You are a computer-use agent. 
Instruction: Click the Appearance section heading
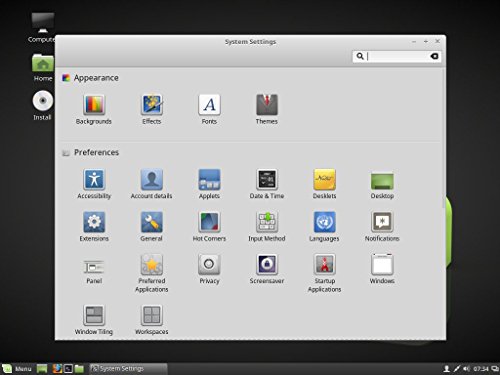(x=96, y=78)
